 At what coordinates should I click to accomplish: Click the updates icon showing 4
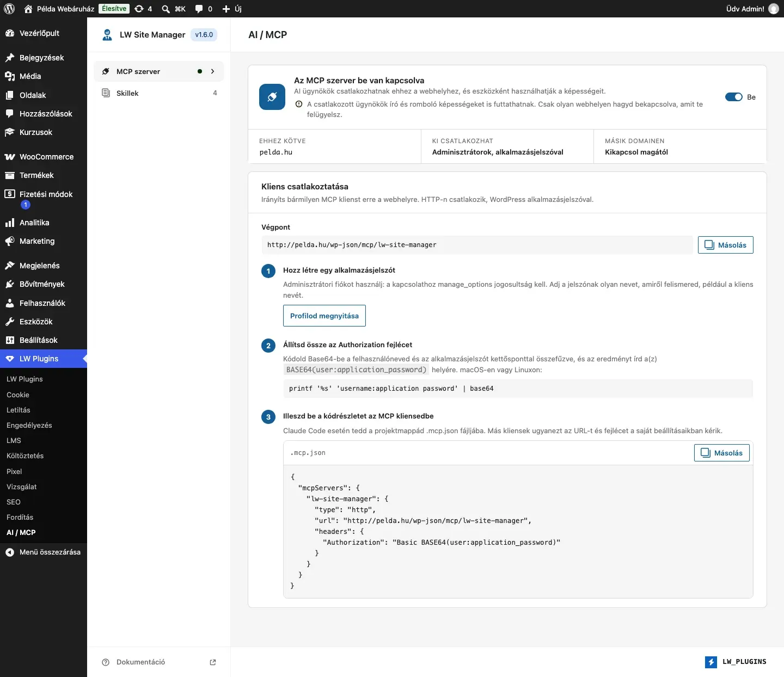click(139, 9)
